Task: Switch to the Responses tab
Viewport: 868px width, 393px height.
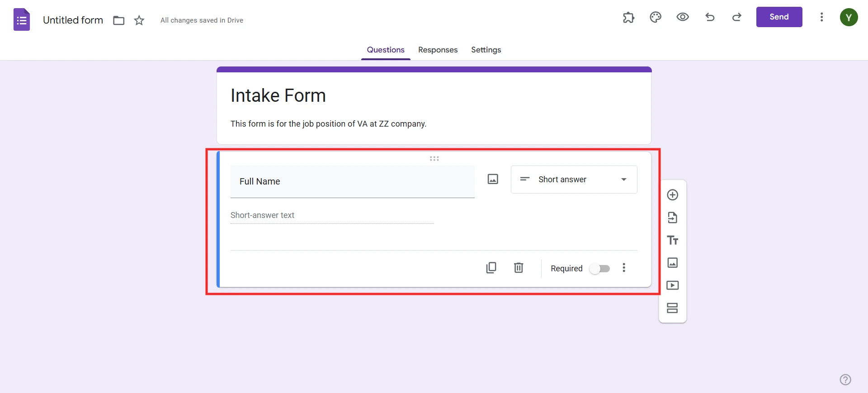Action: coord(438,50)
